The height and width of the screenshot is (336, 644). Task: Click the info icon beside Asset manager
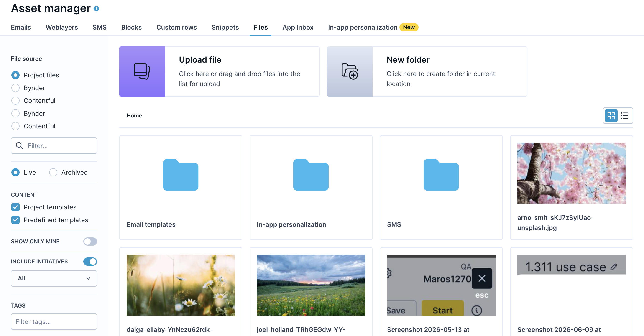(96, 9)
